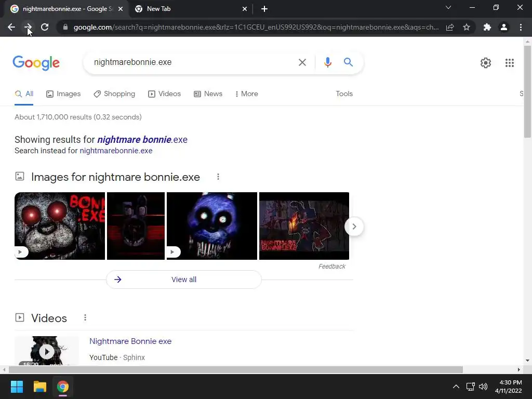Switch to Videos results tab
Viewport: 532px width, 399px height.
pos(165,94)
